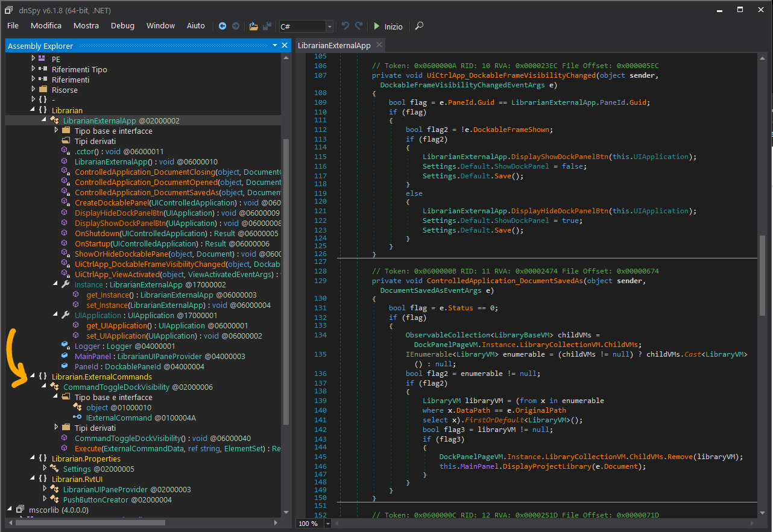Click the Redo toolbar icon
The width and height of the screenshot is (773, 532).
click(359, 26)
